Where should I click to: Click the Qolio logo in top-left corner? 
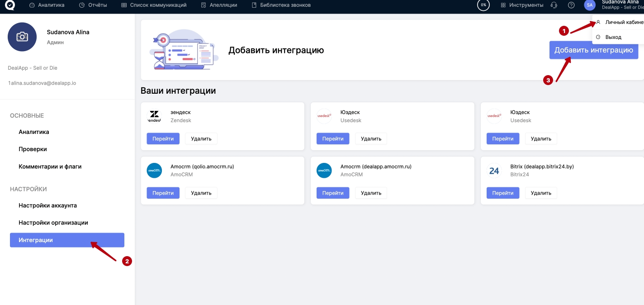point(9,5)
